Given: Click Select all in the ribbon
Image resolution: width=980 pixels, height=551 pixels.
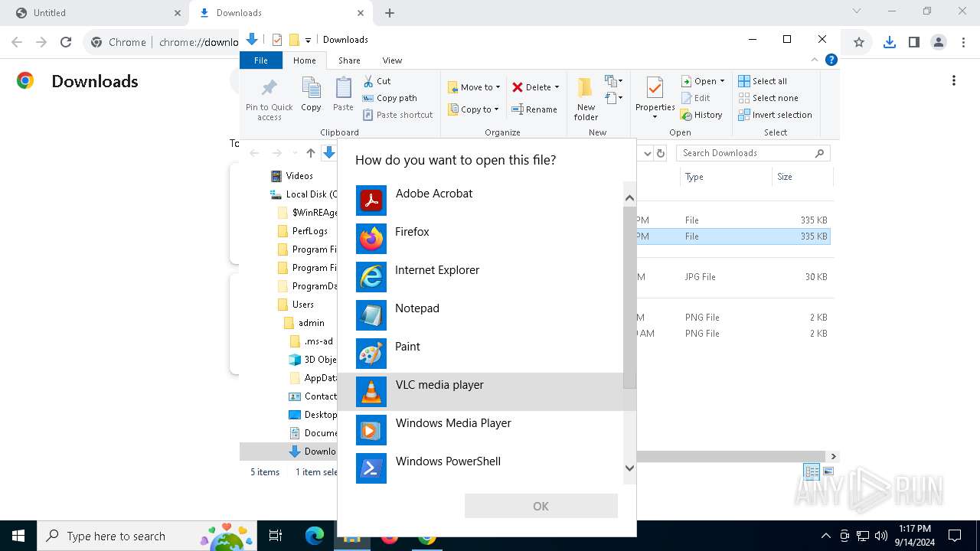Looking at the screenshot, I should [763, 81].
